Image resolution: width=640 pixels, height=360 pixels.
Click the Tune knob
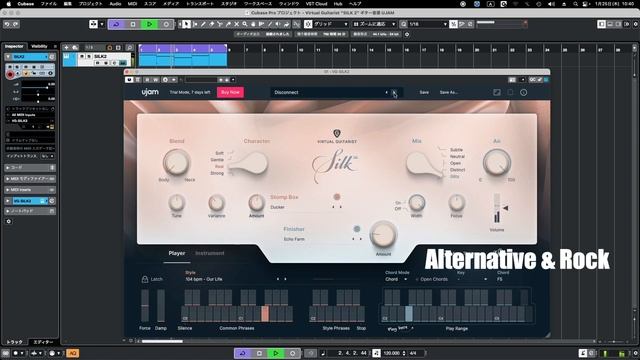176,202
